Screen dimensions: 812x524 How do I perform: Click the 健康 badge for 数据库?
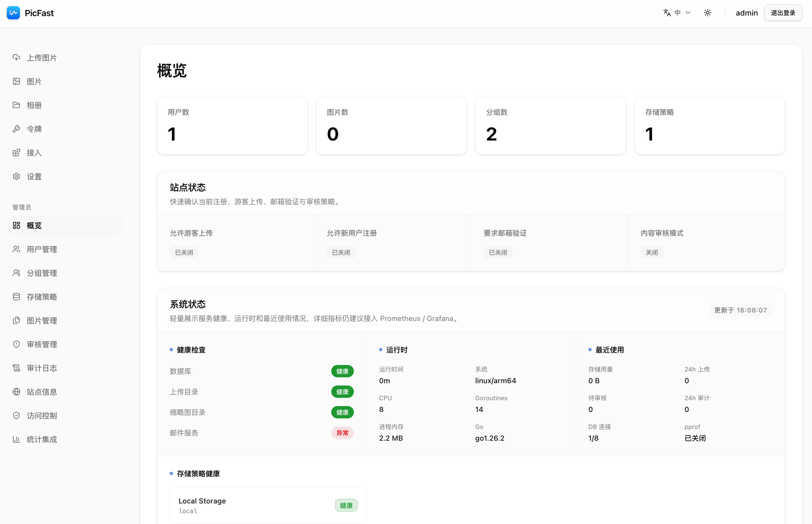coord(342,371)
